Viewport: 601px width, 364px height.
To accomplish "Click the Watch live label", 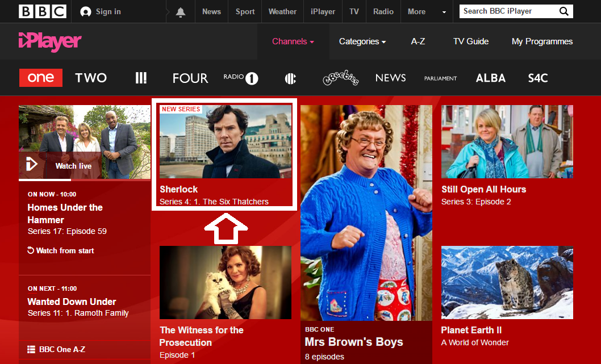I will click(x=74, y=166).
